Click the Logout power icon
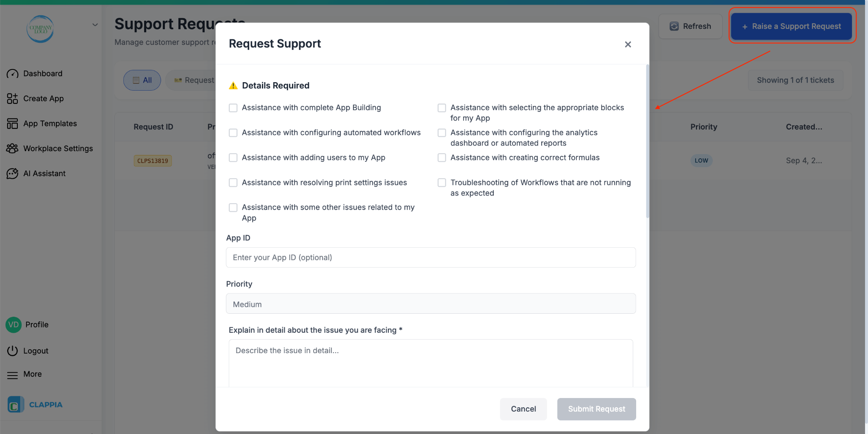 pyautogui.click(x=13, y=351)
